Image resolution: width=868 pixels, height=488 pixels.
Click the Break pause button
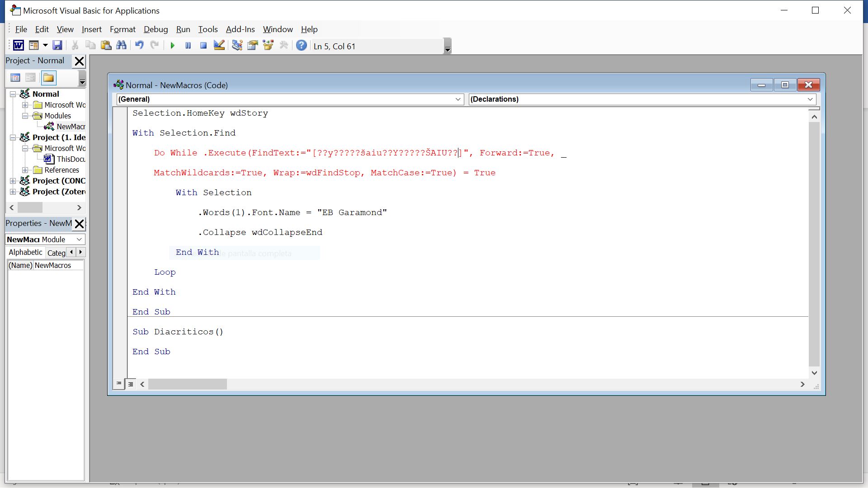188,46
